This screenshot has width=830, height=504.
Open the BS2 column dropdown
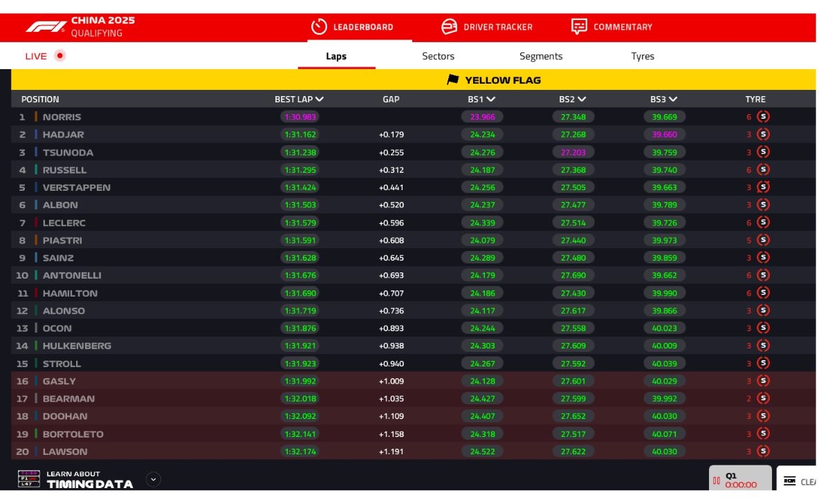tap(582, 100)
